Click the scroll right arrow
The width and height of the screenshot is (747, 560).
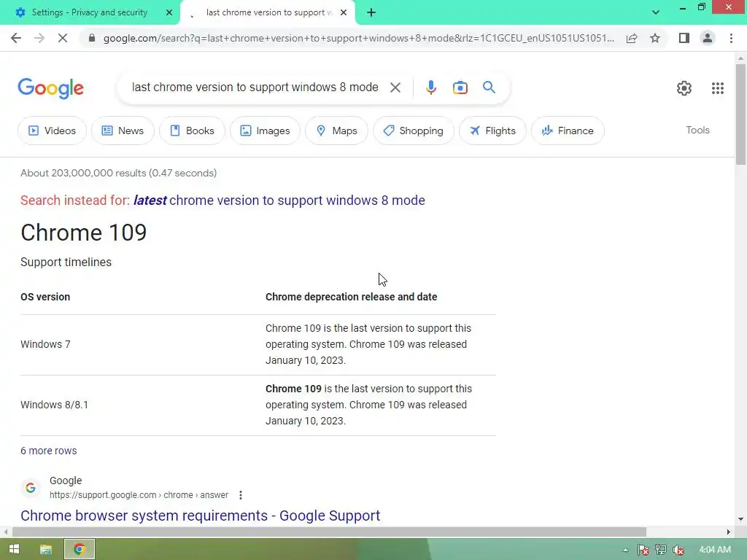pyautogui.click(x=729, y=532)
